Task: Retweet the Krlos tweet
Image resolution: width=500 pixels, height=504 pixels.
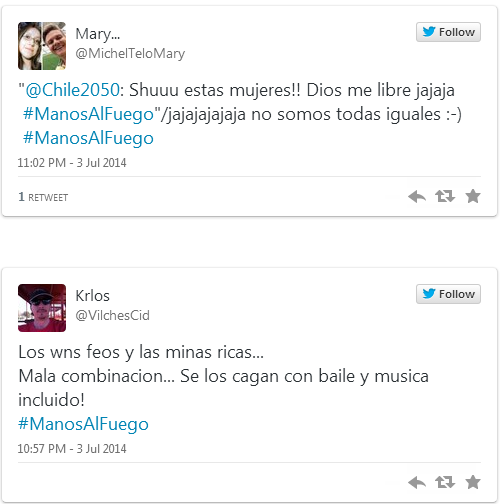Action: (x=445, y=482)
